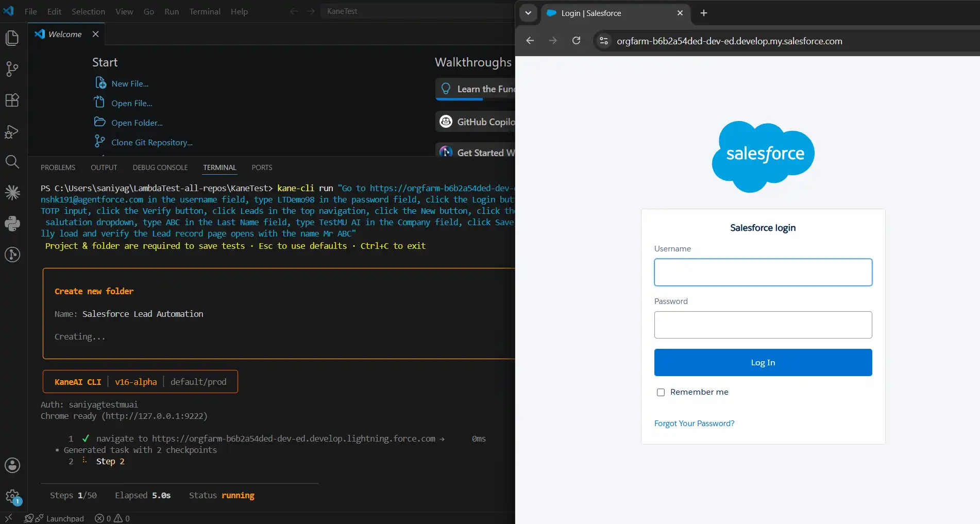Click the 'Status running' text in terminal
980x524 pixels.
tap(222, 495)
